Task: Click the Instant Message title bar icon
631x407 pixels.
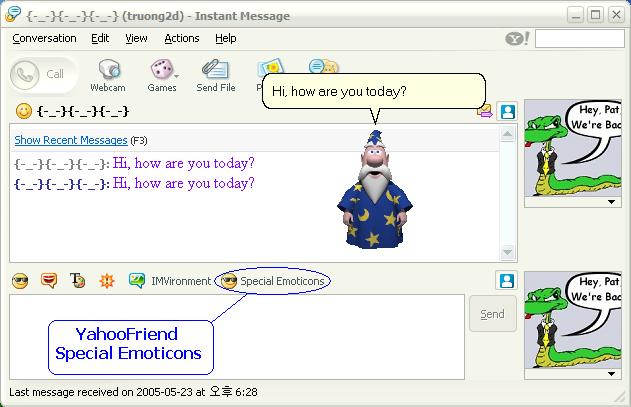Action: (13, 14)
